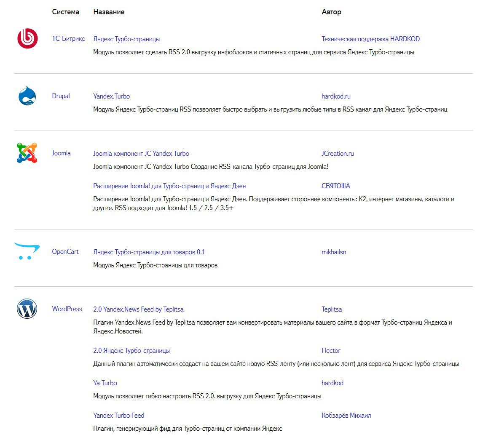The width and height of the screenshot is (480, 448).
Task: Click the Teplitsa plugin description paragraph
Action: point(272,327)
